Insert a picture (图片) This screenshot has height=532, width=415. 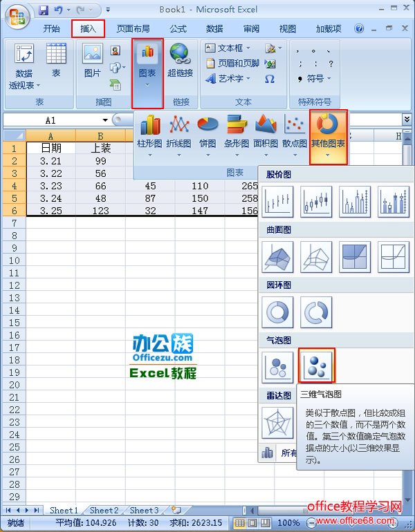pyautogui.click(x=93, y=60)
